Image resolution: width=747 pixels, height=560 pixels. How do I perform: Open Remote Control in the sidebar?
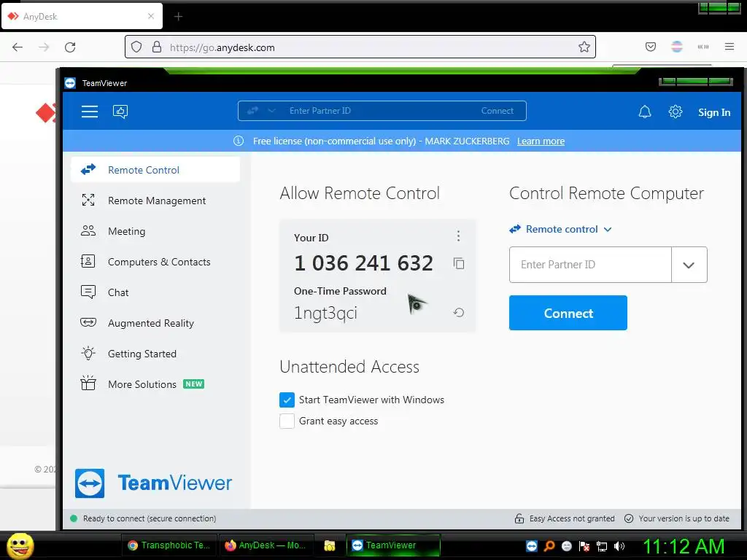(x=155, y=169)
